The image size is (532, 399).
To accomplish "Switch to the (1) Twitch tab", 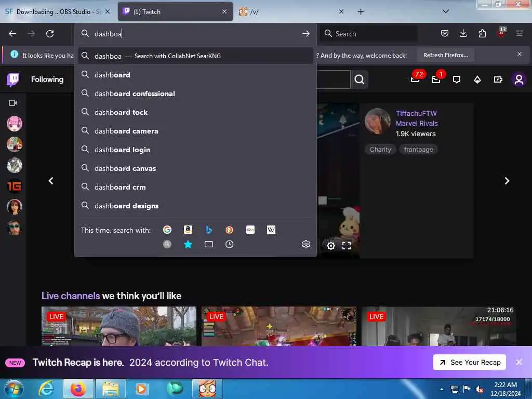I will click(175, 12).
